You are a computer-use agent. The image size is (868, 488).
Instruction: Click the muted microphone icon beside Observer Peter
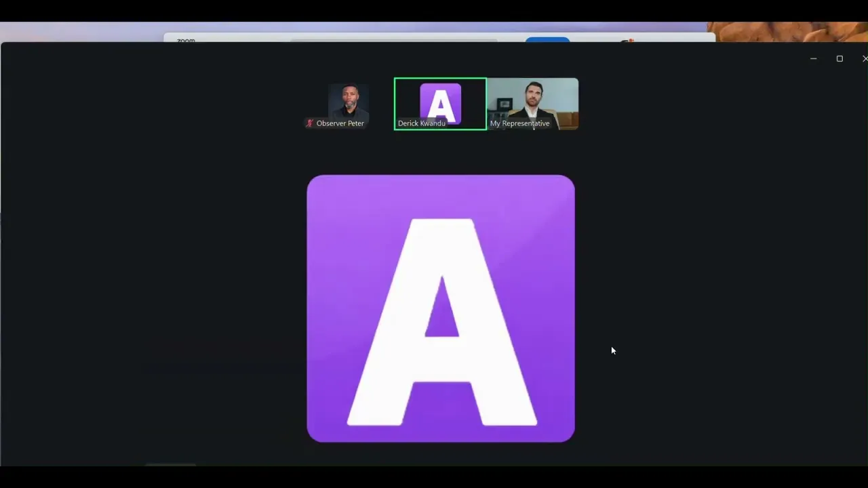[x=310, y=123]
